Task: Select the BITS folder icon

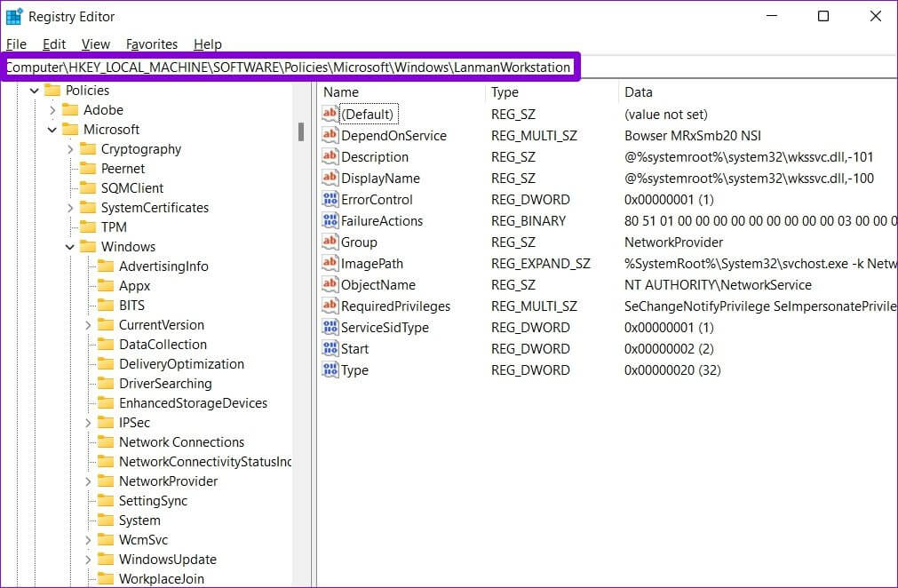Action: coord(106,305)
